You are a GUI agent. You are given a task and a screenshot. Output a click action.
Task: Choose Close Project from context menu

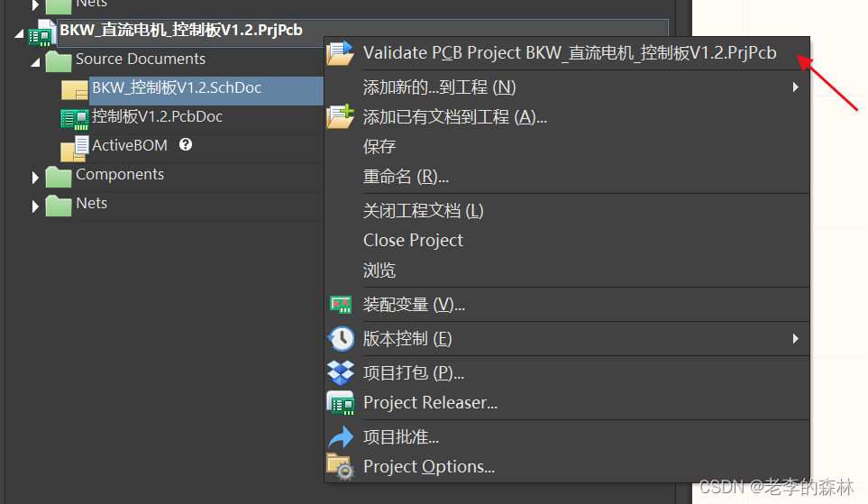pos(413,241)
